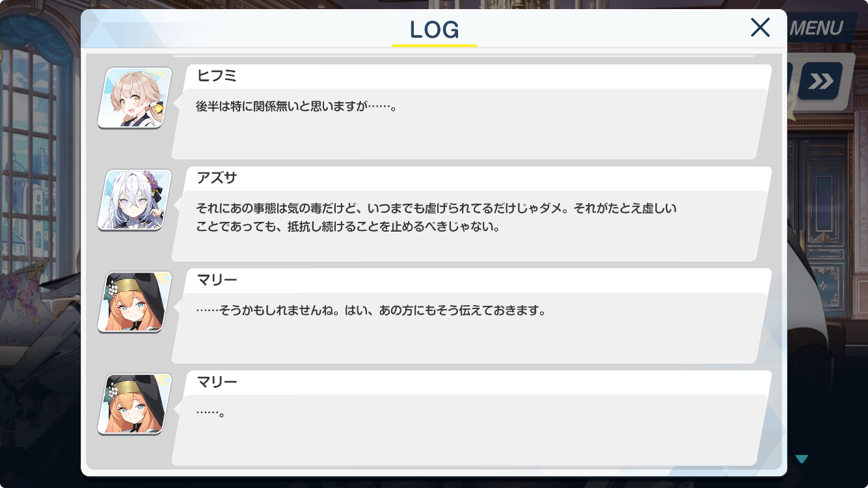The width and height of the screenshot is (868, 488).
Task: Select the first Mari nun portrait
Action: tap(135, 302)
